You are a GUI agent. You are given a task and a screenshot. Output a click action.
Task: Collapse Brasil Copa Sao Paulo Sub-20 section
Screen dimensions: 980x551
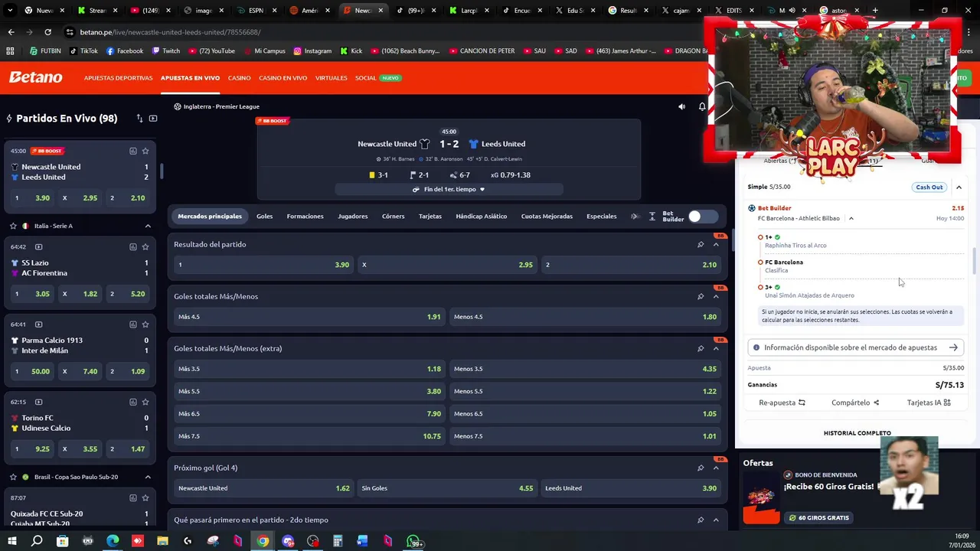(x=148, y=477)
